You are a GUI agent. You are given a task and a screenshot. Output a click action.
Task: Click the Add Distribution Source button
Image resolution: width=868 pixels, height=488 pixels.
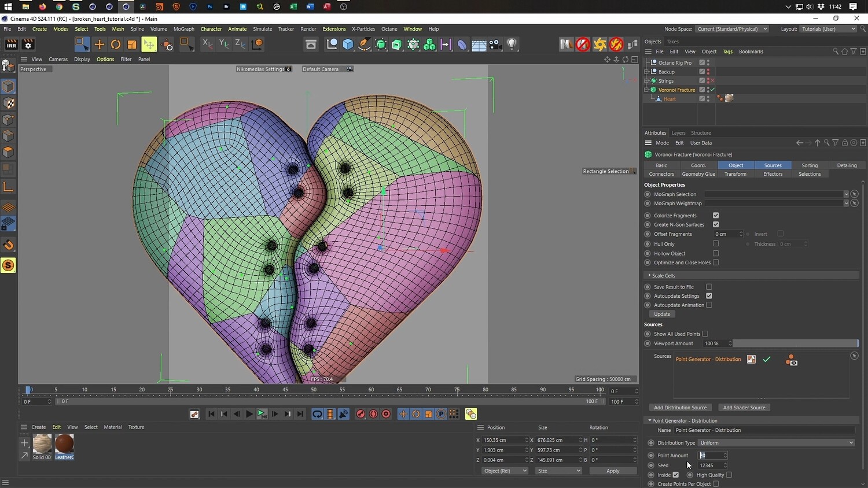point(680,408)
